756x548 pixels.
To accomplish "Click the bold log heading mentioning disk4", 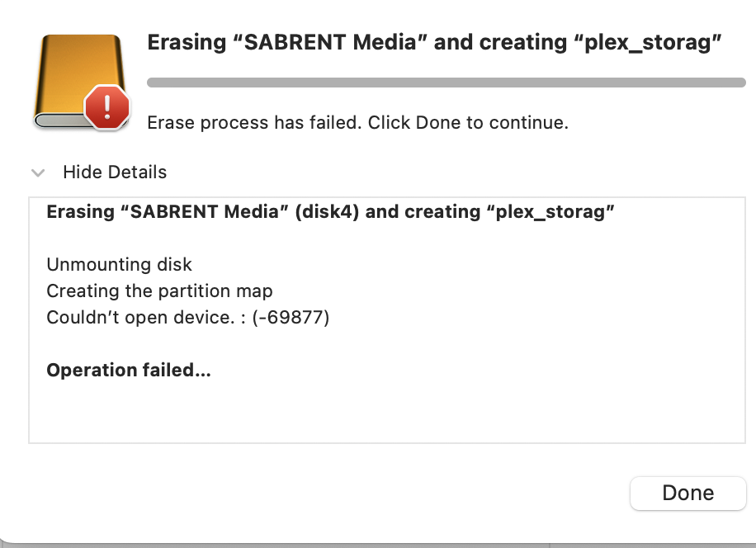I will tap(330, 212).
